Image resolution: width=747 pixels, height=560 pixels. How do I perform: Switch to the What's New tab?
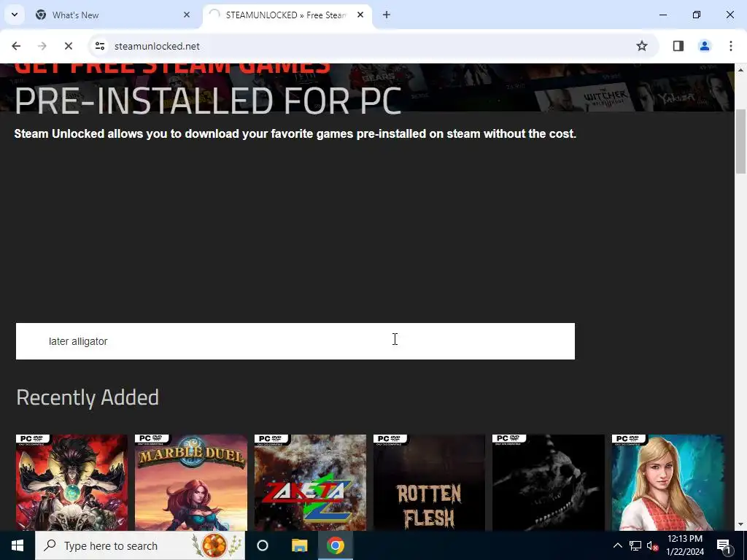113,15
